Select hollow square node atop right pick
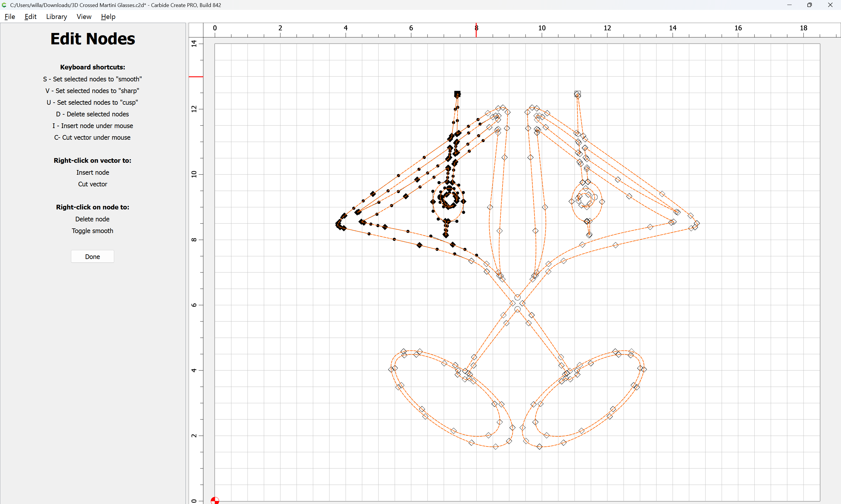Image resolution: width=841 pixels, height=504 pixels. pyautogui.click(x=578, y=93)
